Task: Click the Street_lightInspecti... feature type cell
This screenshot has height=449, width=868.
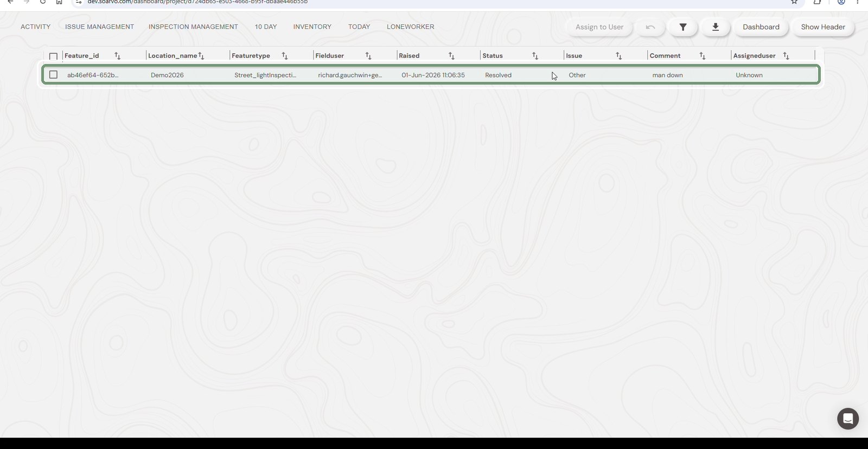Action: 265,75
